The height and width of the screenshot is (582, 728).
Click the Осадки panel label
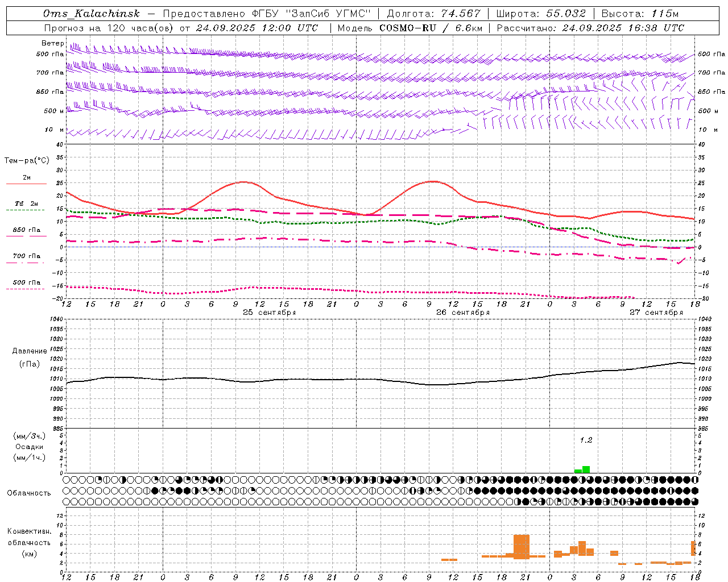pos(29,447)
